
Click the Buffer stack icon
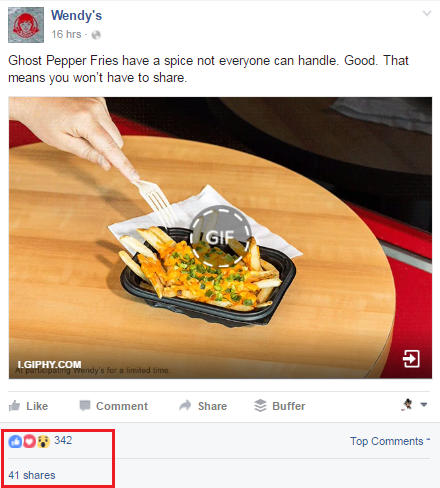click(x=260, y=406)
